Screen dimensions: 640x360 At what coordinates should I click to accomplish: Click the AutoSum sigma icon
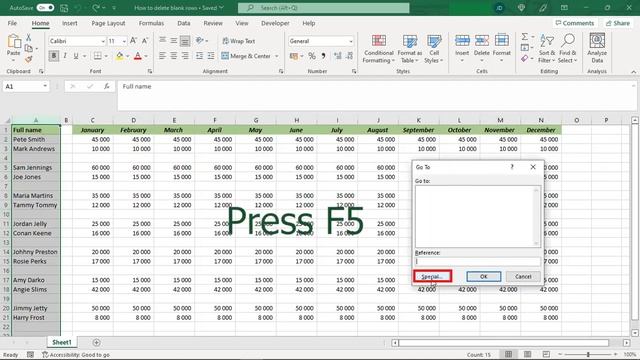pyautogui.click(x=525, y=37)
